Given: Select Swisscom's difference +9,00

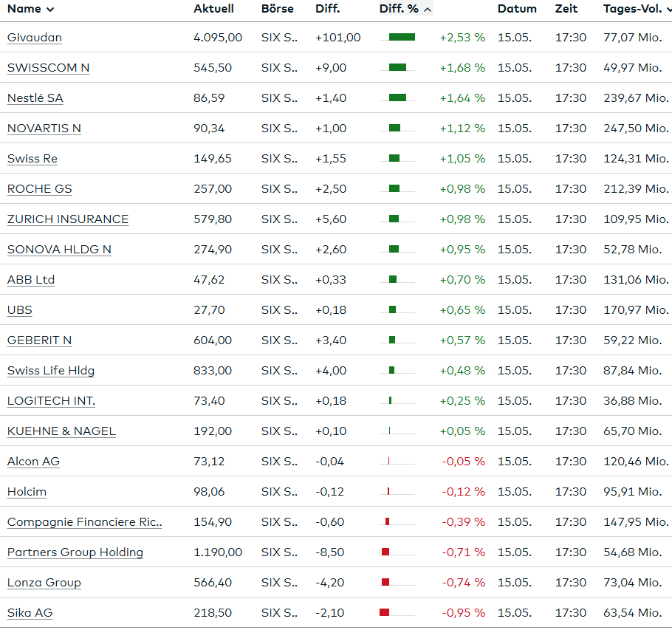Looking at the screenshot, I should point(331,68).
